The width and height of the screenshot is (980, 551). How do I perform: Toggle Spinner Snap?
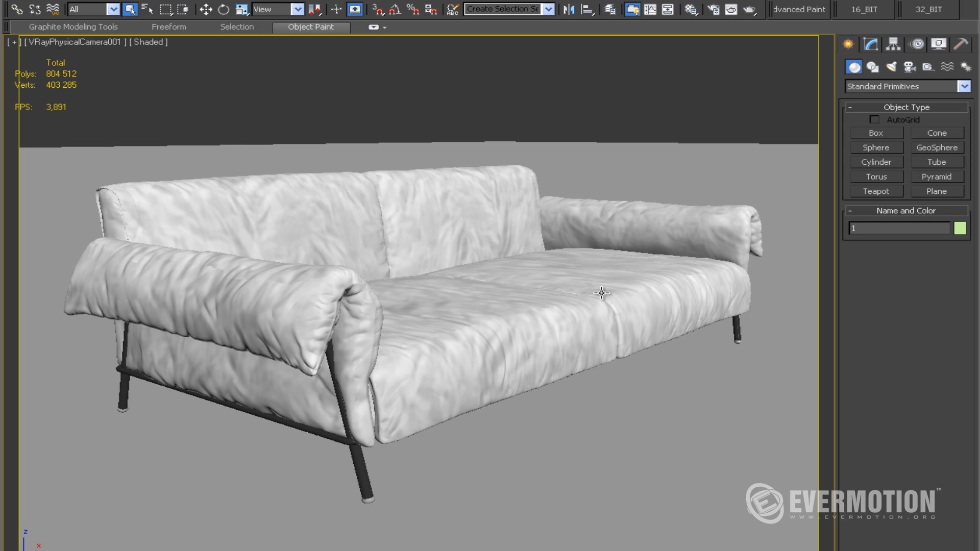pos(431,9)
